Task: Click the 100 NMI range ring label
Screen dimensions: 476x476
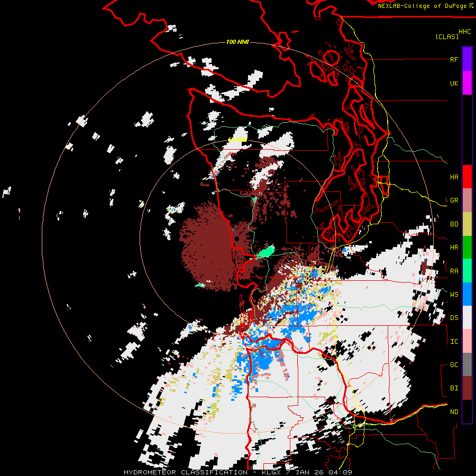Action: click(237, 42)
